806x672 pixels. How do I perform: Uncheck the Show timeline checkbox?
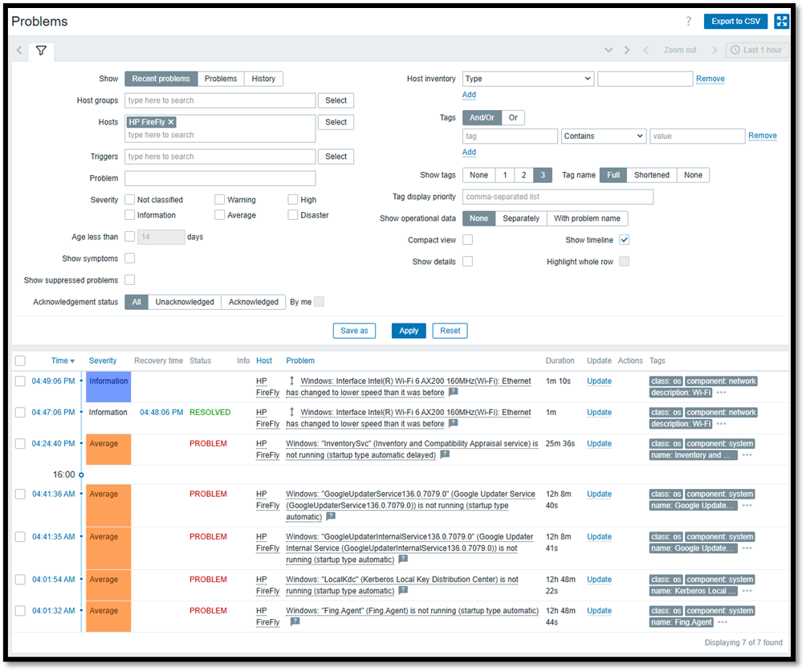point(624,240)
